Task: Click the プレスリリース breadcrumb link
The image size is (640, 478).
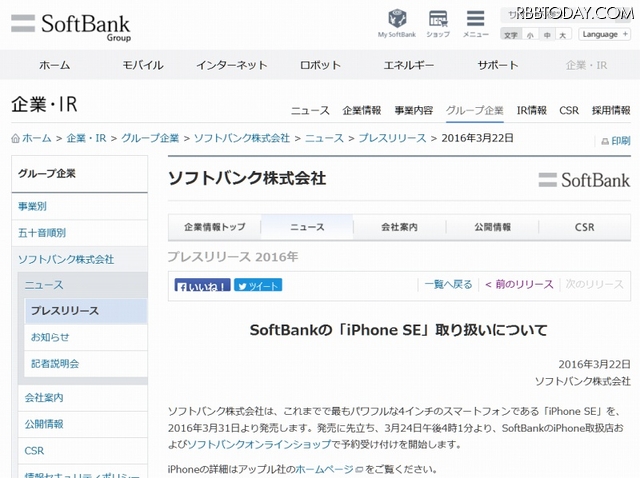Action: (x=392, y=138)
